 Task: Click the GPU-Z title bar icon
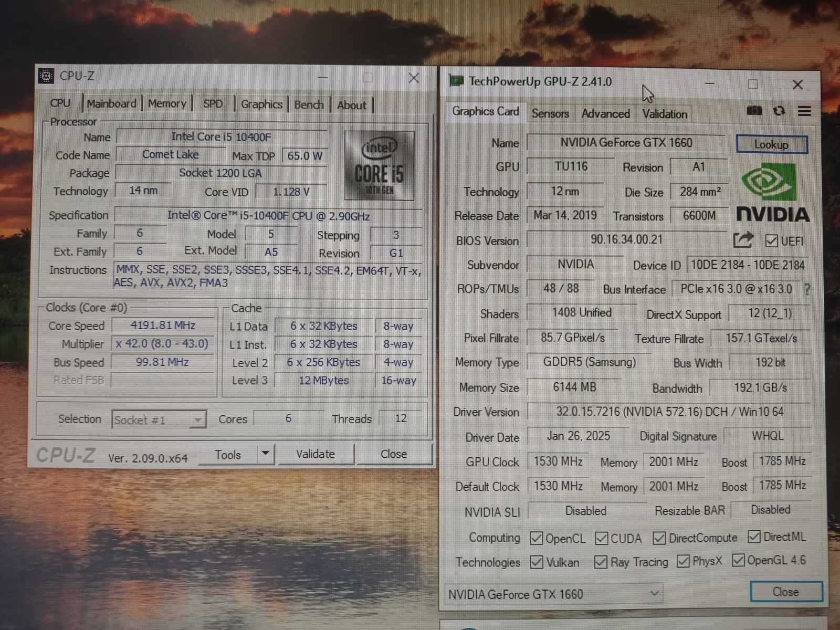(456, 81)
